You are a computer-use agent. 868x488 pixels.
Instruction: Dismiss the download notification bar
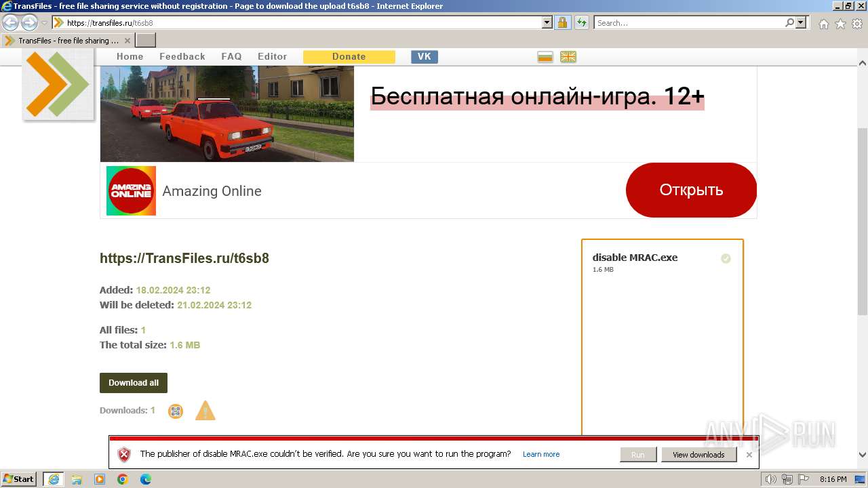[x=749, y=455]
